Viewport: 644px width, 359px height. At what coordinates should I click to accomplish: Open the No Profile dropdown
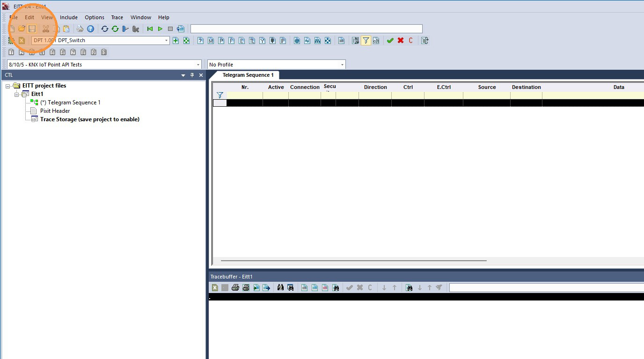(342, 65)
